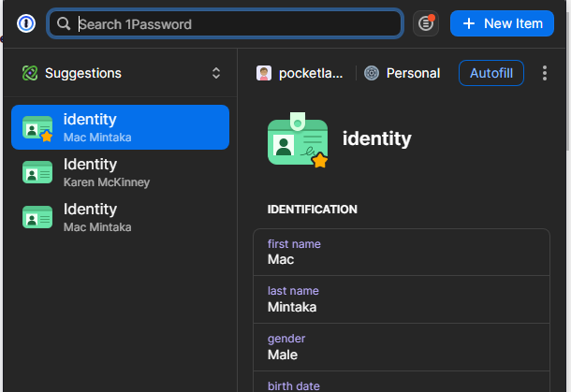Viewport: 571px width, 392px height.
Task: Click the magnifier icon in search bar
Action: [64, 23]
